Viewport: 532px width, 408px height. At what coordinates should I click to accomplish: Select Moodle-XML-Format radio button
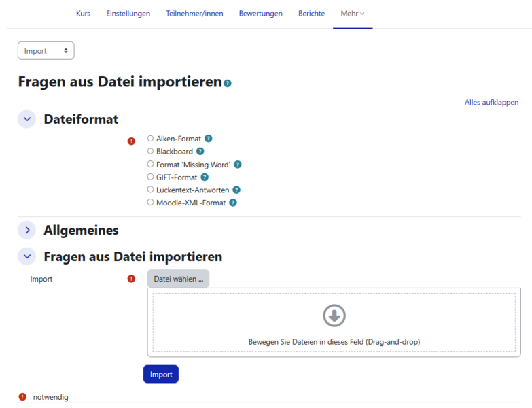(151, 203)
